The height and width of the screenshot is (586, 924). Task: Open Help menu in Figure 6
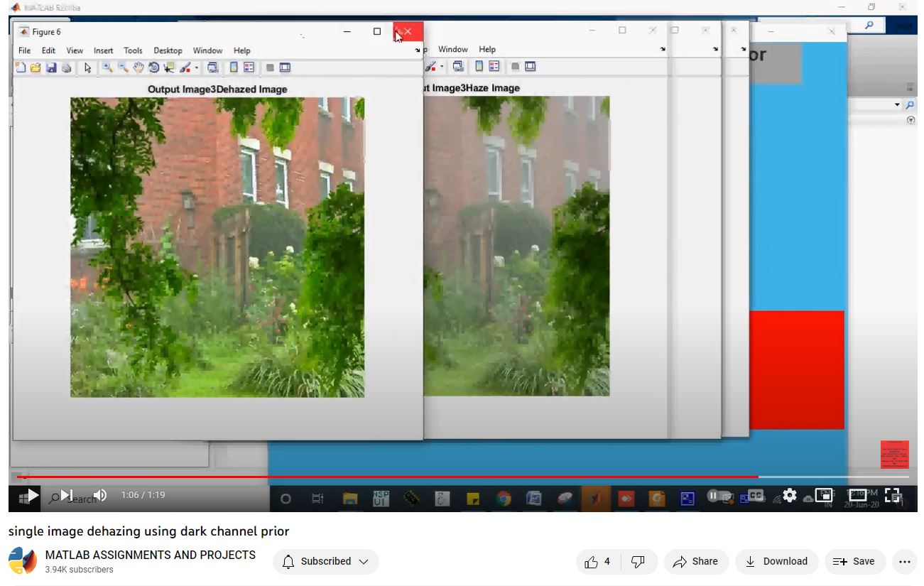(242, 50)
